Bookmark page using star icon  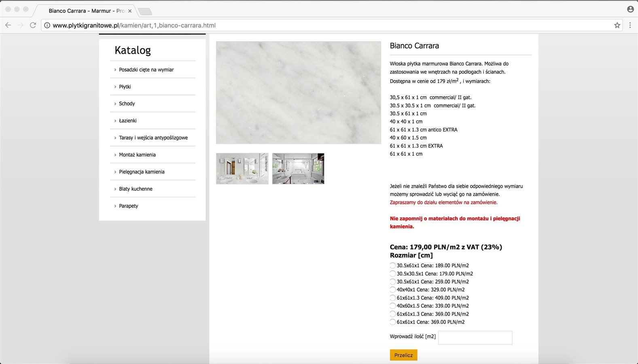click(x=617, y=25)
